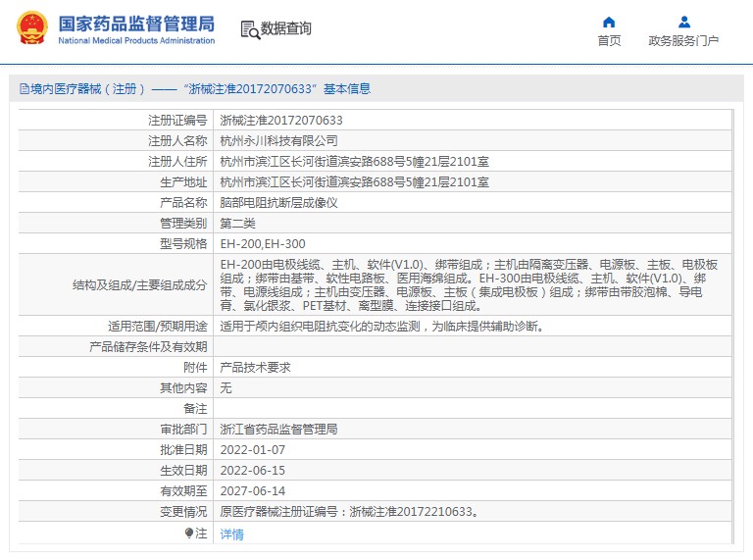Screen dimensions: 753x560
Task: Click the 批准日期 row label
Action: coord(183,449)
